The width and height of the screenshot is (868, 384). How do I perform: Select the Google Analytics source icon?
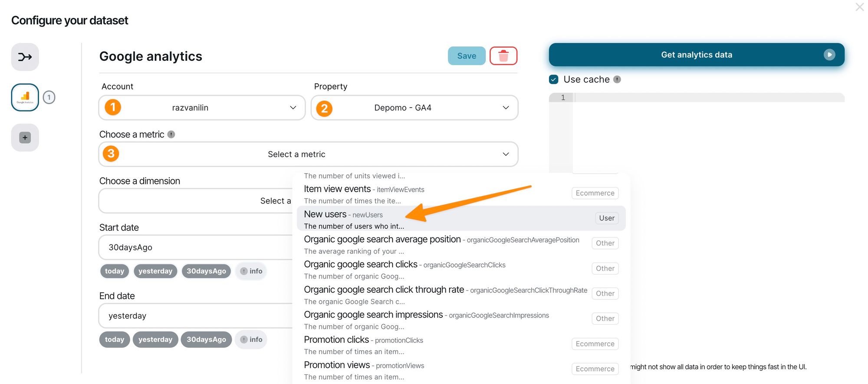click(x=25, y=97)
